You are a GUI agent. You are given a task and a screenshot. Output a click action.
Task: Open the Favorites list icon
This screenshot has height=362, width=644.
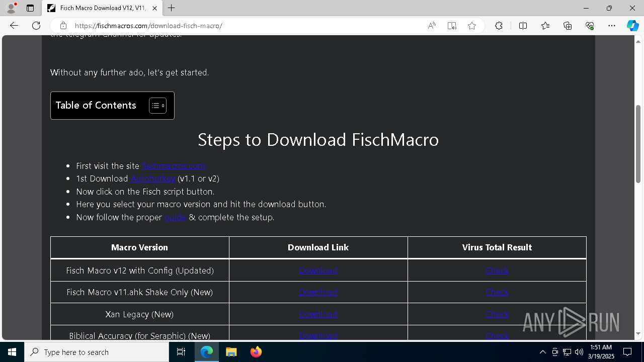[545, 26]
